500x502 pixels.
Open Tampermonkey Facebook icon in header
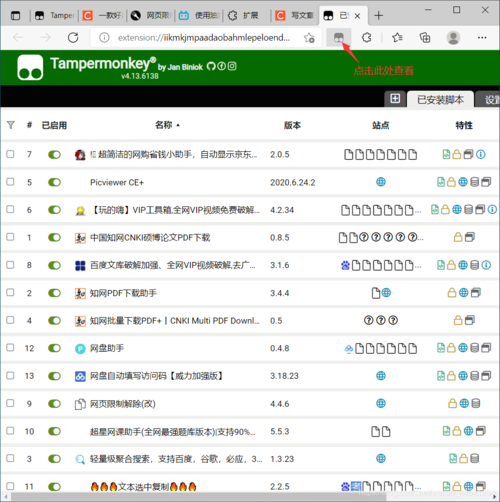(221, 66)
